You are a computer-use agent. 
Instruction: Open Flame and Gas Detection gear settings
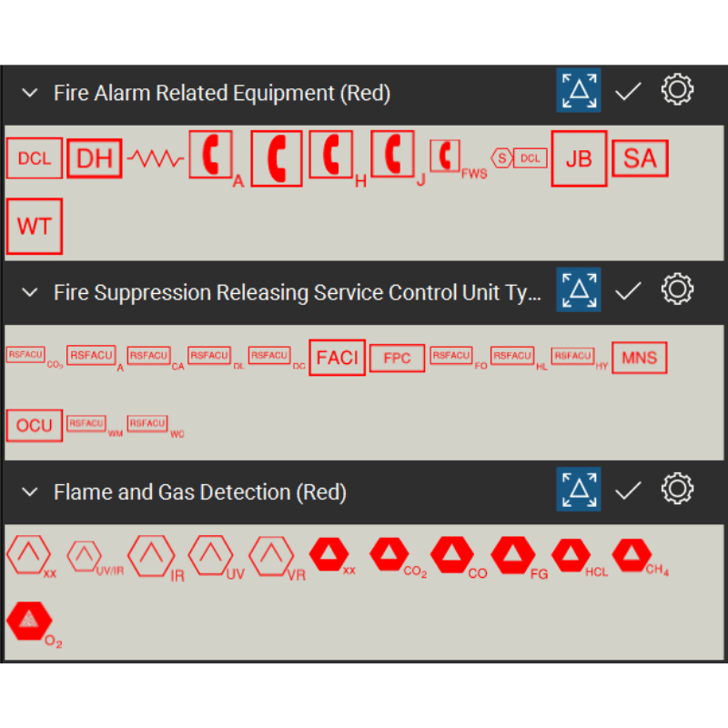677,490
